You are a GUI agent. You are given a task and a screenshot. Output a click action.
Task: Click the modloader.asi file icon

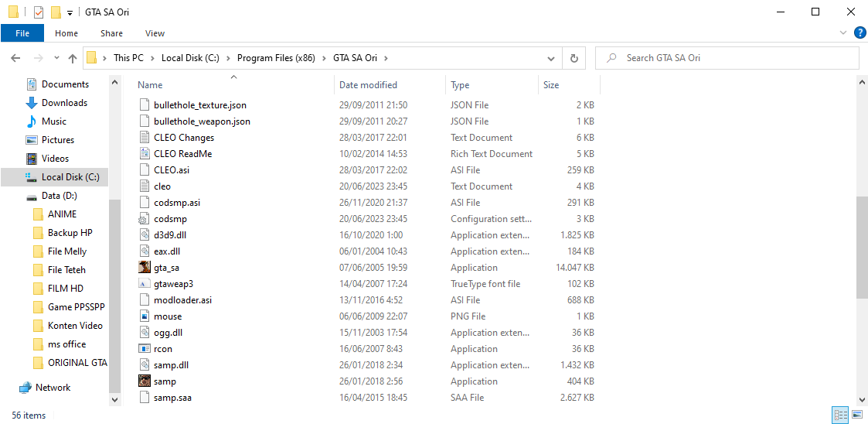[144, 300]
